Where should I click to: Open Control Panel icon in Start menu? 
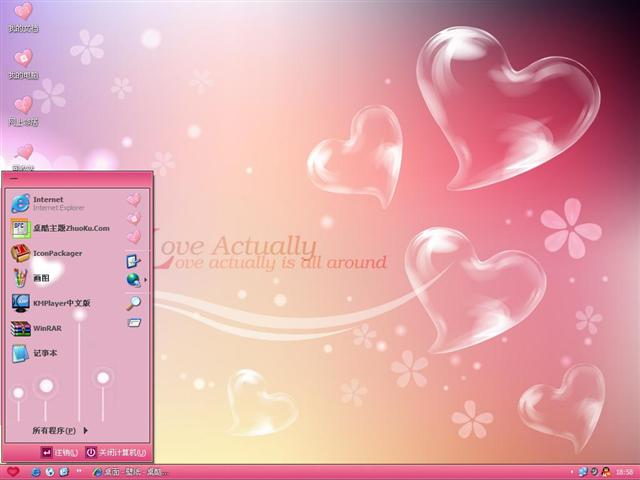(x=133, y=260)
